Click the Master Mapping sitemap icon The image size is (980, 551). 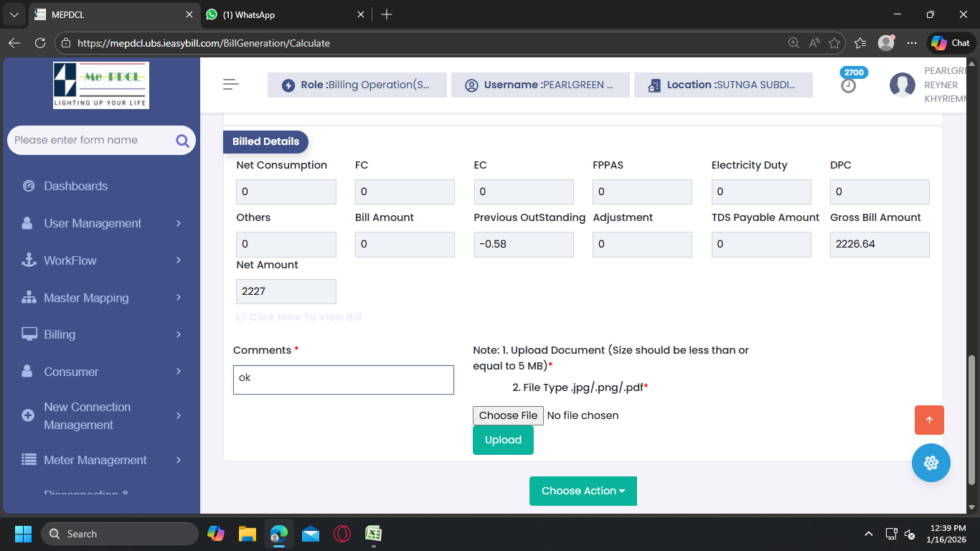coord(29,298)
